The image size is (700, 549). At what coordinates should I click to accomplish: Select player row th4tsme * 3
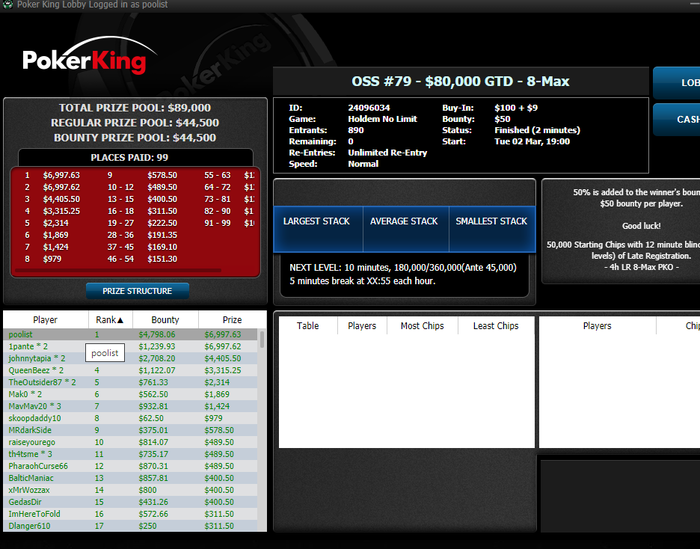click(130, 454)
